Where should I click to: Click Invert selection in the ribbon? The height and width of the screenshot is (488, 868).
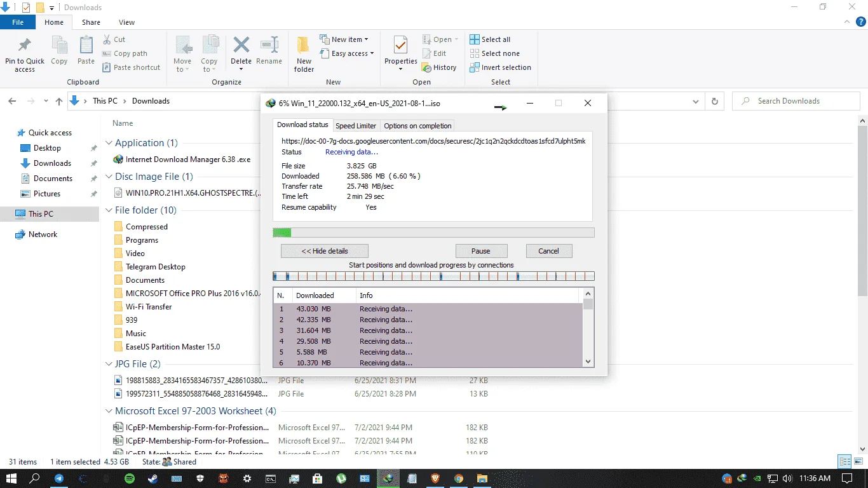tap(500, 67)
